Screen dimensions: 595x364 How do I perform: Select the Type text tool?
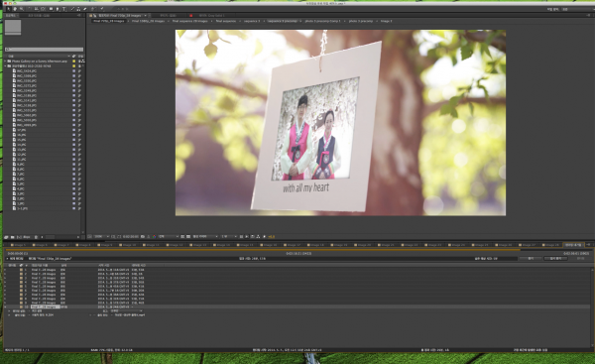point(64,9)
